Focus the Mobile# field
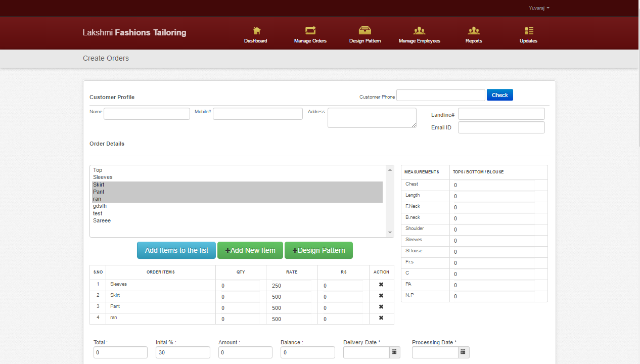 258,114
